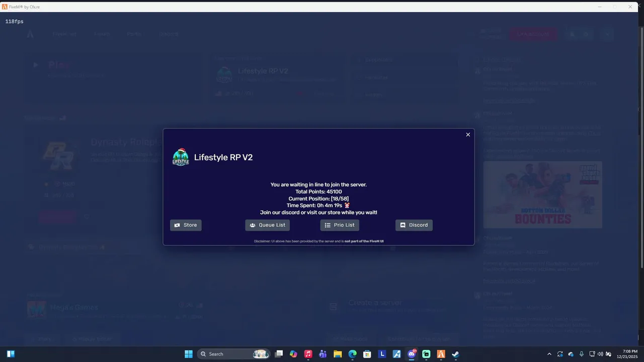This screenshot has width=644, height=362.
Task: Click the FiveM title bar app icon
Action: (5, 7)
